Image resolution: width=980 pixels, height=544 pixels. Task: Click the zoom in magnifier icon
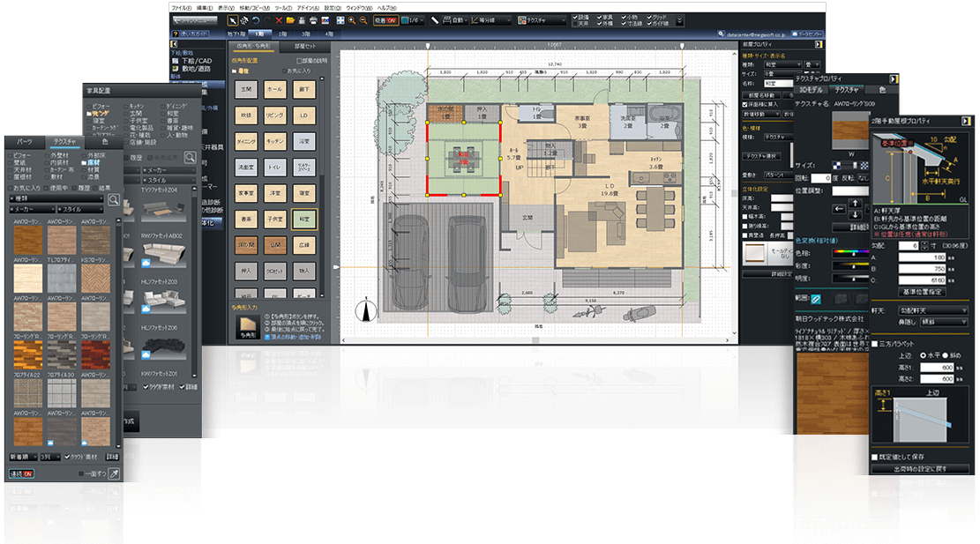point(351,19)
